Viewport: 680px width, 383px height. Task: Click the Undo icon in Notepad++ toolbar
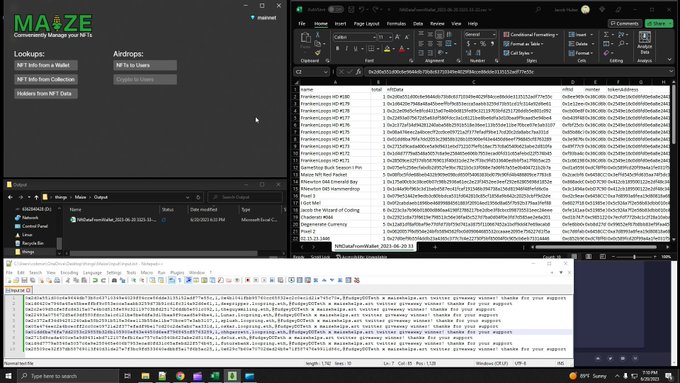coord(95,280)
